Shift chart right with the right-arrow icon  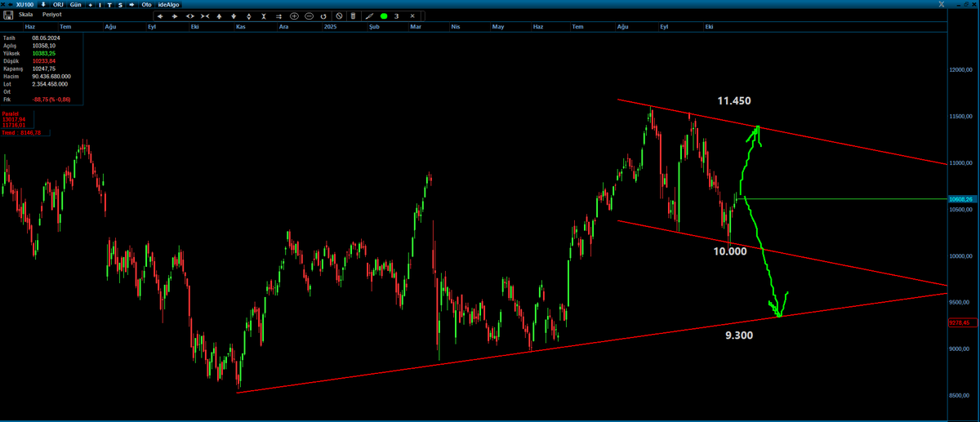coord(175,16)
